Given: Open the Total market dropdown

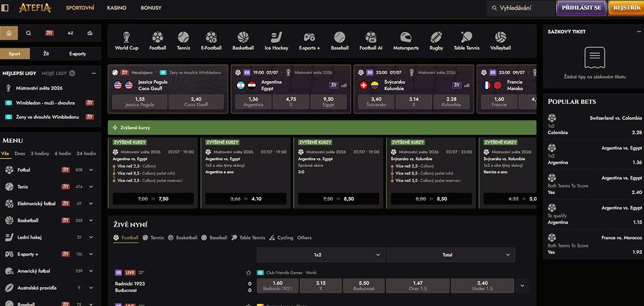Looking at the screenshot, I should 450,254.
